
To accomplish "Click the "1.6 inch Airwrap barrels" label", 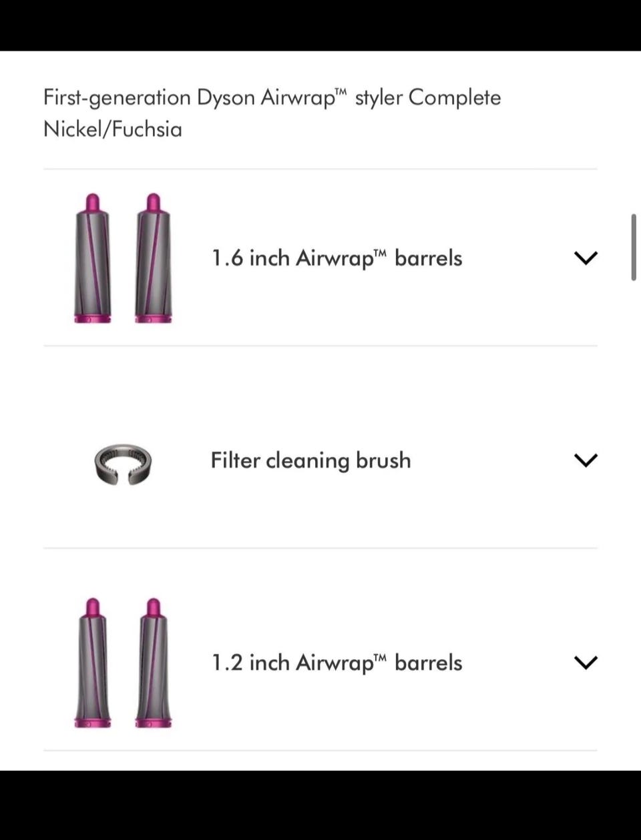I will 337,258.
